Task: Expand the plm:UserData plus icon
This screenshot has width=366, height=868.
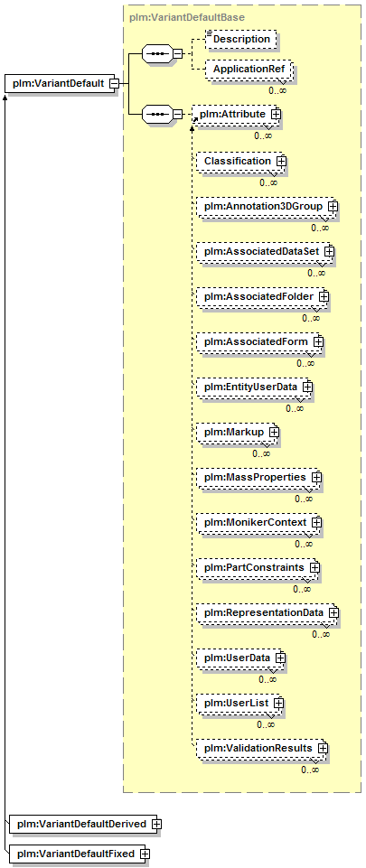Action: [x=280, y=658]
